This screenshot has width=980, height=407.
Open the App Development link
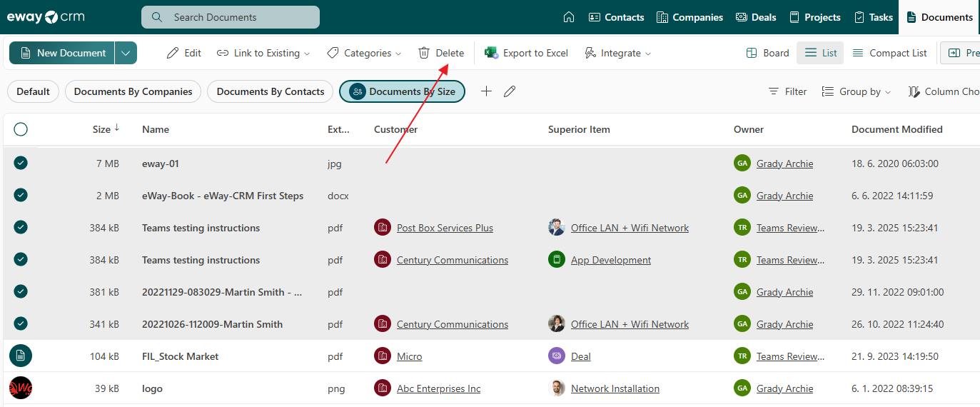pyautogui.click(x=611, y=260)
